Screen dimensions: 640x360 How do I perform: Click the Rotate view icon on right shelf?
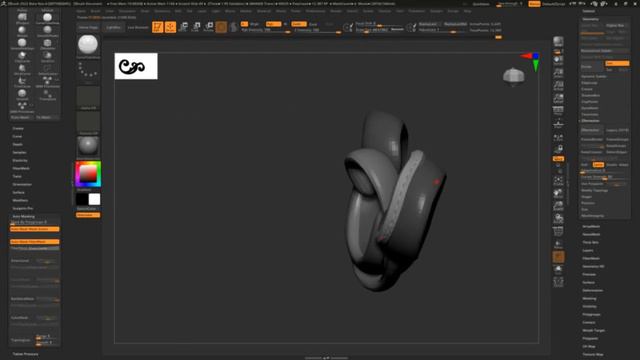point(558,218)
